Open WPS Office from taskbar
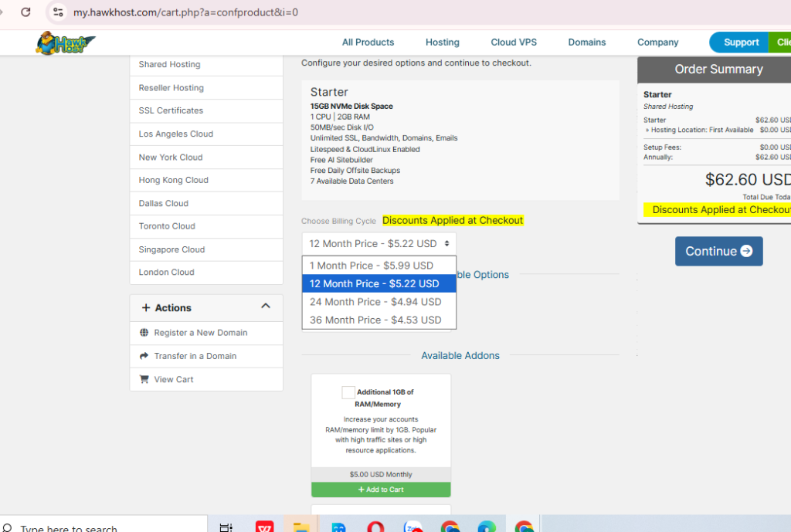791x532 pixels. [x=264, y=527]
